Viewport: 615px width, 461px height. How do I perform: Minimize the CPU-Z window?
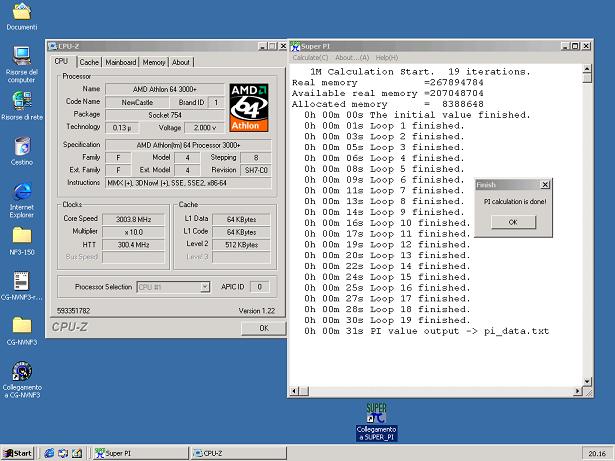263,46
